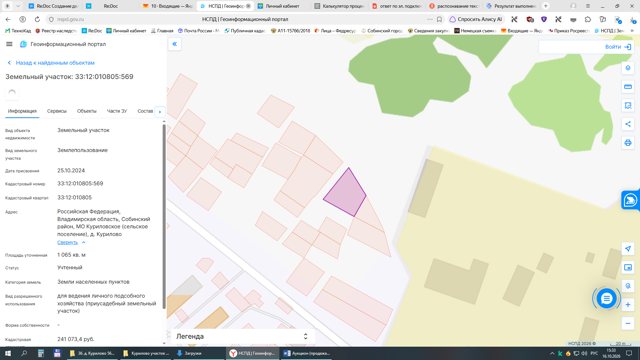Viewport: 640px width, 360px height.
Task: Click the share icon on map toolbar
Action: (x=628, y=124)
